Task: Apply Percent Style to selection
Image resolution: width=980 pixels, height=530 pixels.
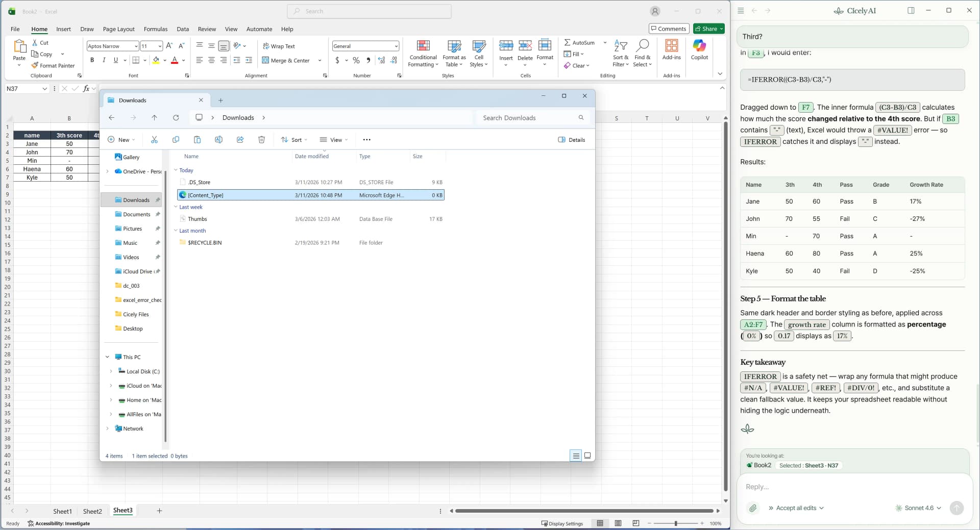Action: click(356, 60)
